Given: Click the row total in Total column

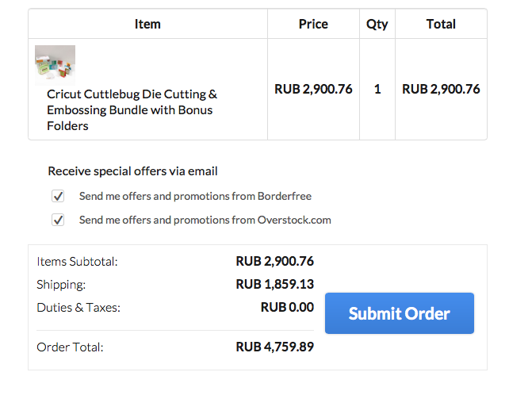Looking at the screenshot, I should click(441, 89).
